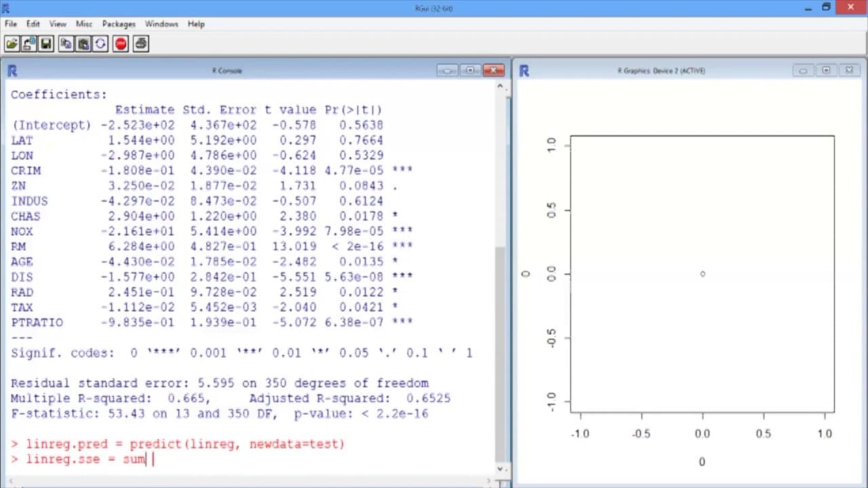The image size is (868, 488).
Task: Click the console scrollbar down arrow
Action: point(500,468)
